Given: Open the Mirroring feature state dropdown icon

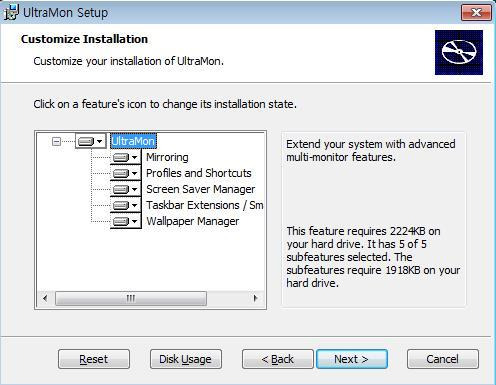Looking at the screenshot, I should [126, 157].
